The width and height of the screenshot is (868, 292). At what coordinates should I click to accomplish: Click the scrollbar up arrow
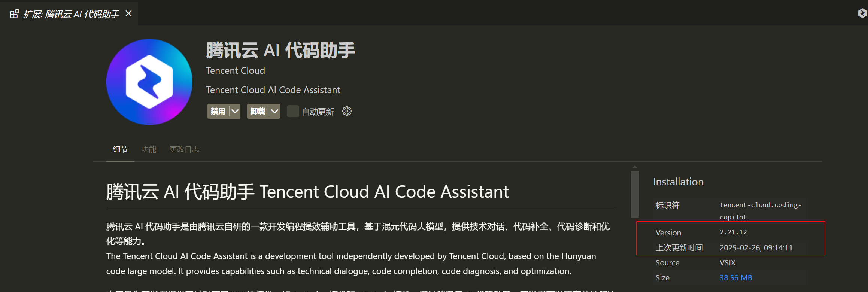pos(635,167)
